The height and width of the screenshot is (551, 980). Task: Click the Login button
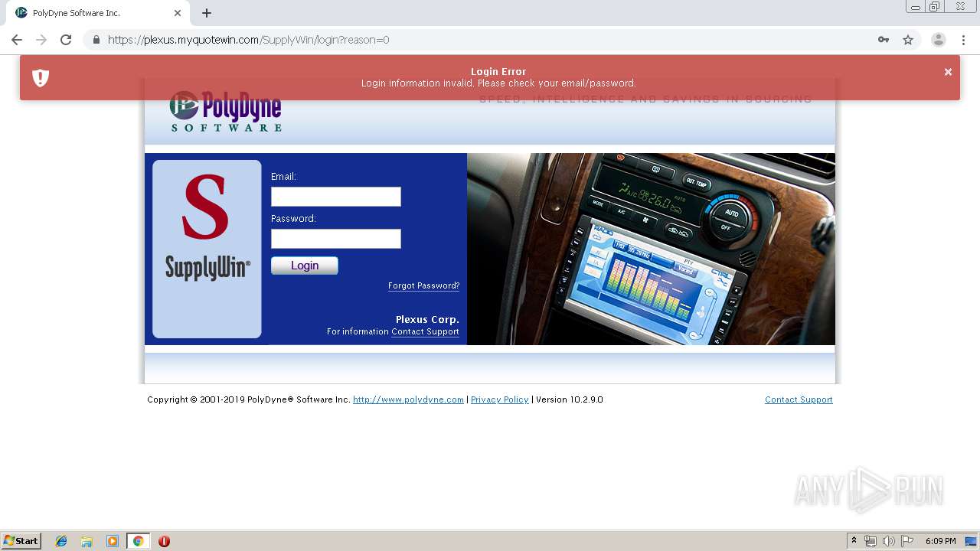(304, 266)
